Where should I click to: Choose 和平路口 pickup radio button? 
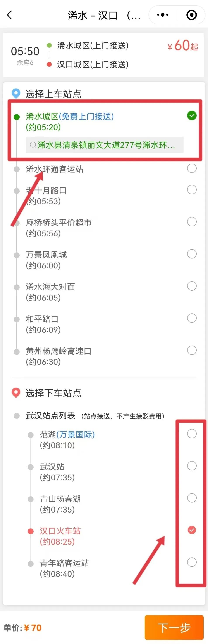coord(192,318)
